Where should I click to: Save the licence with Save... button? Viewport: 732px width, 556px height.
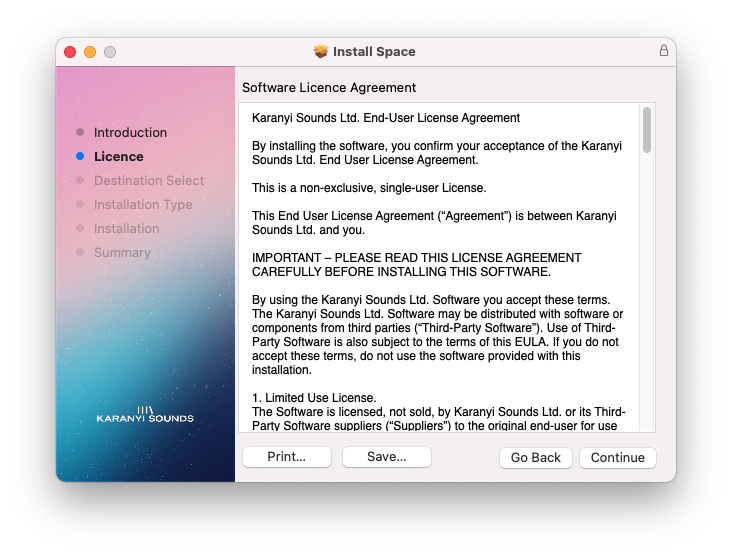387,457
